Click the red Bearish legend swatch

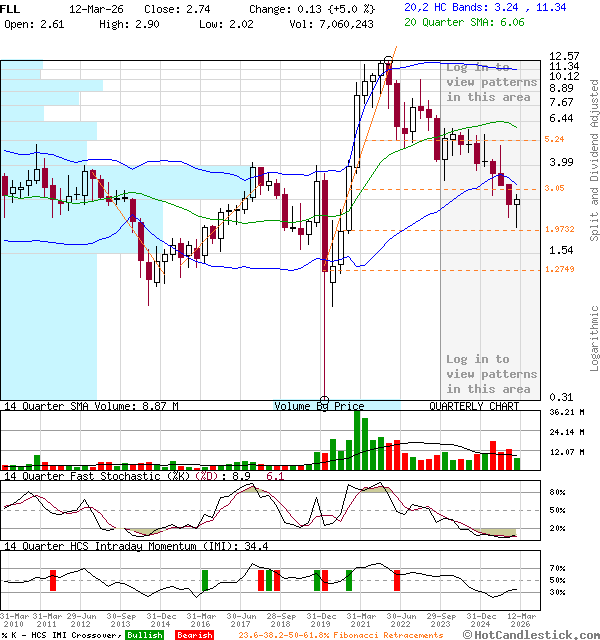click(x=194, y=635)
